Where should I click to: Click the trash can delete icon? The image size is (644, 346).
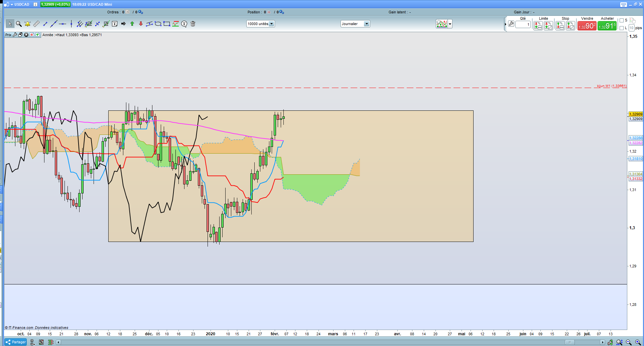pos(193,24)
